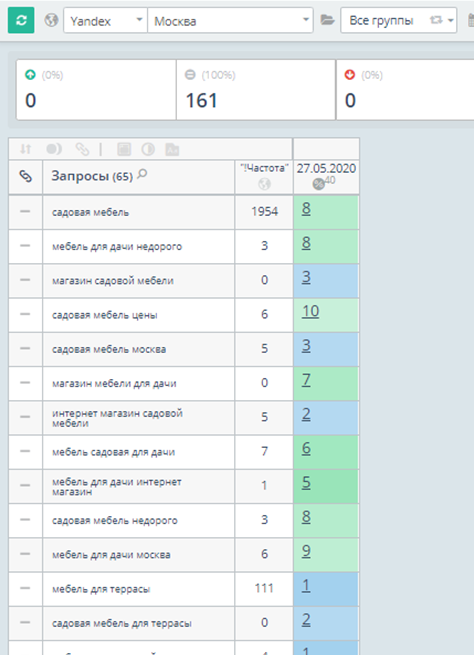474x655 pixels.
Task: Click the dash icon in мебель для террасы row
Action: coord(25,588)
